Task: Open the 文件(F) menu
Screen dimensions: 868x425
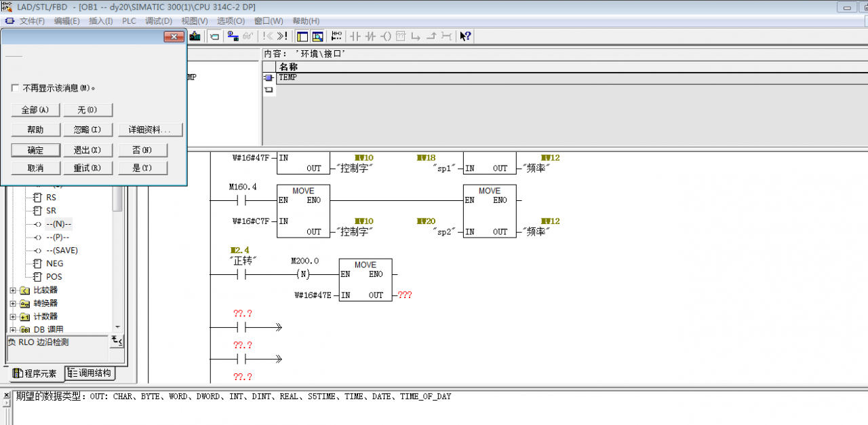Action: coord(32,21)
